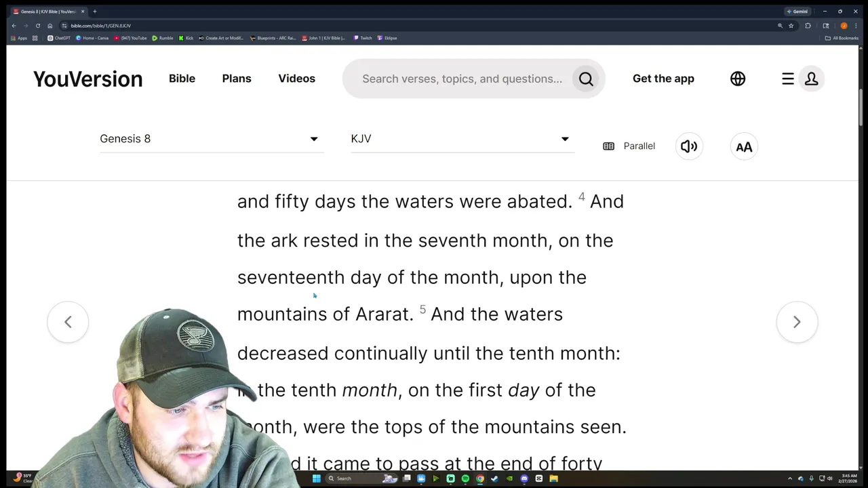Expand the Genesis 8 chapter dropdown
The image size is (868, 488).
click(x=211, y=139)
